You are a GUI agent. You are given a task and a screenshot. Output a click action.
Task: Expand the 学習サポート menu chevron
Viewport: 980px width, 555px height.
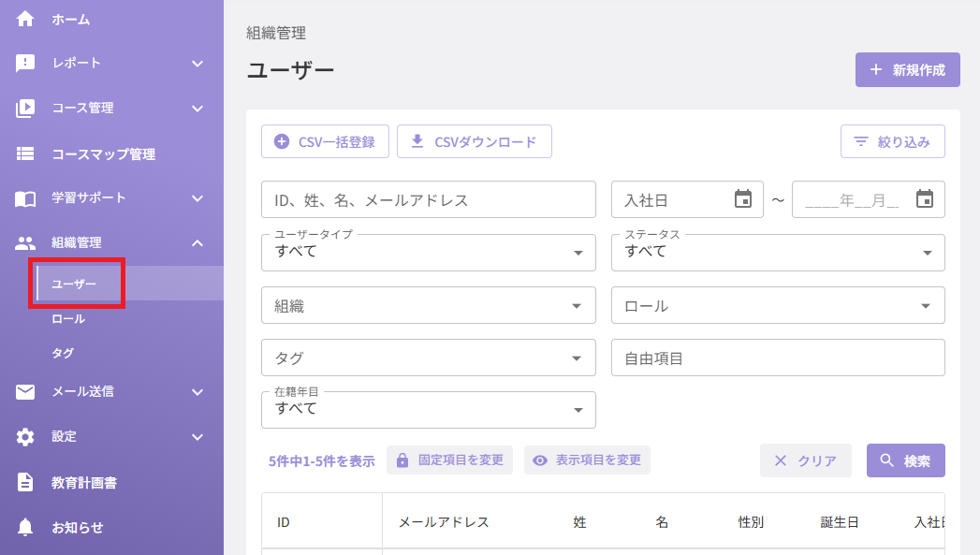pos(197,198)
